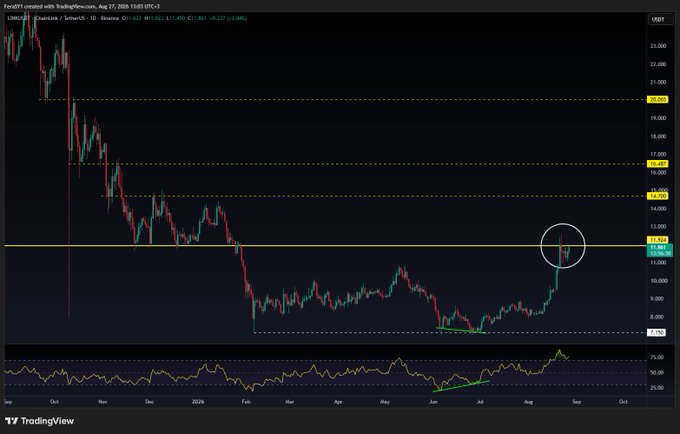The height and width of the screenshot is (434, 680).
Task: Click the 8.000 price axis value
Action: [x=659, y=317]
